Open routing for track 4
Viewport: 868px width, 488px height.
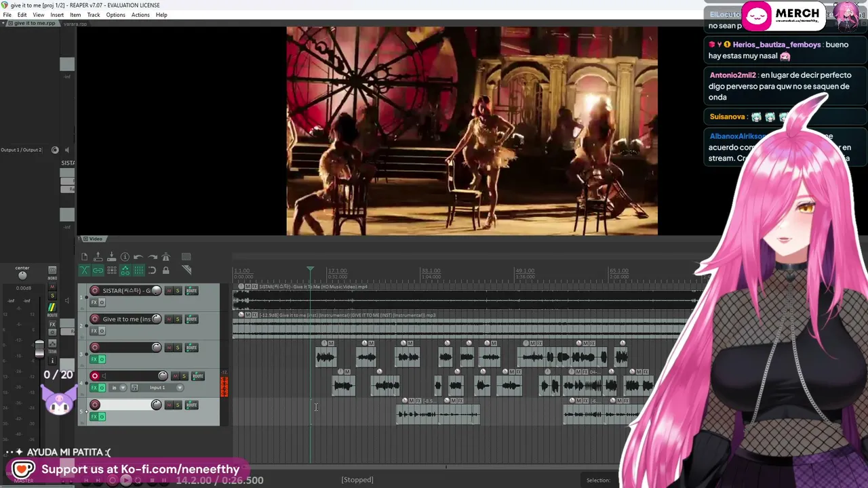[198, 376]
